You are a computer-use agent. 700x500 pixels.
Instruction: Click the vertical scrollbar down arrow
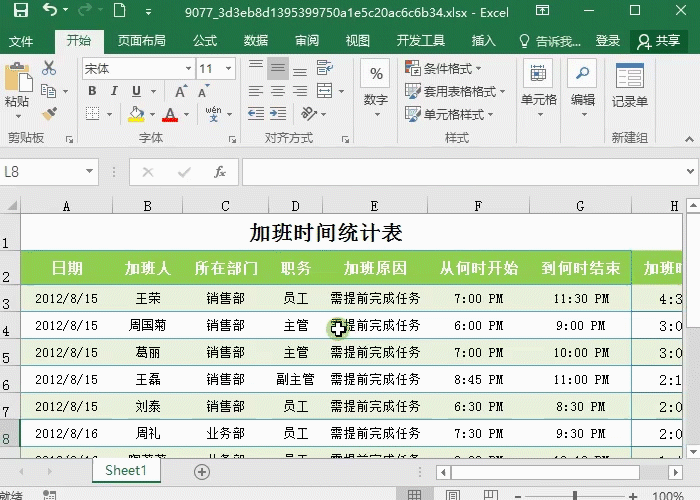[x=693, y=452]
